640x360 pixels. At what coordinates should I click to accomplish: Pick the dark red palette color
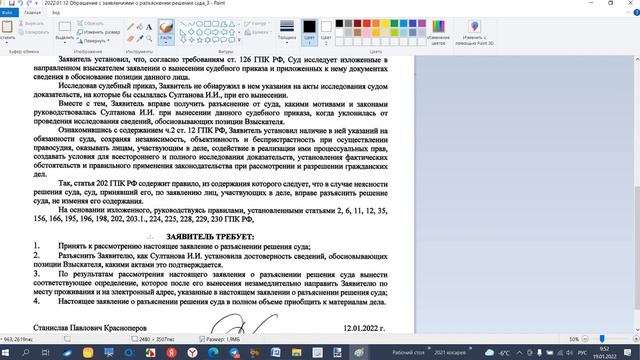point(358,23)
